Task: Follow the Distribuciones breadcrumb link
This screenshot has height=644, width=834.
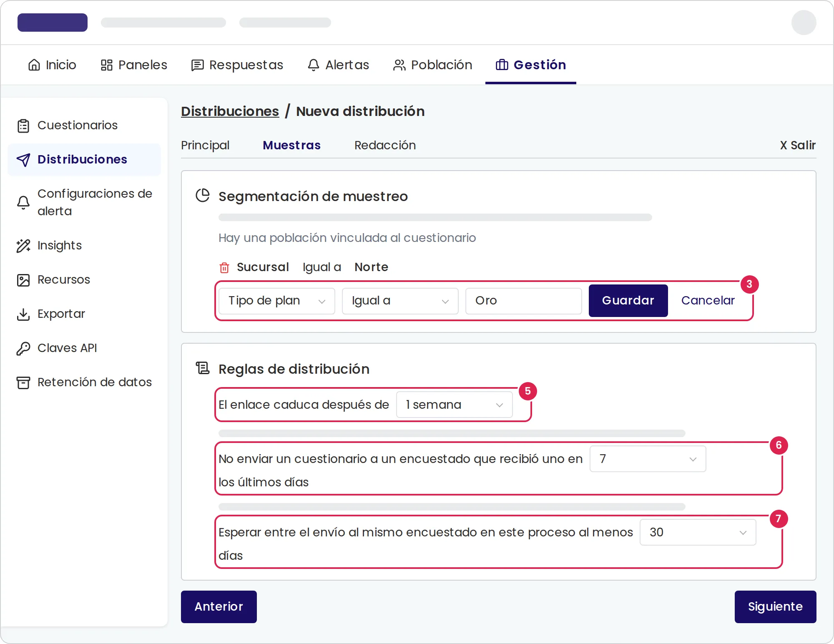Action: 230,111
